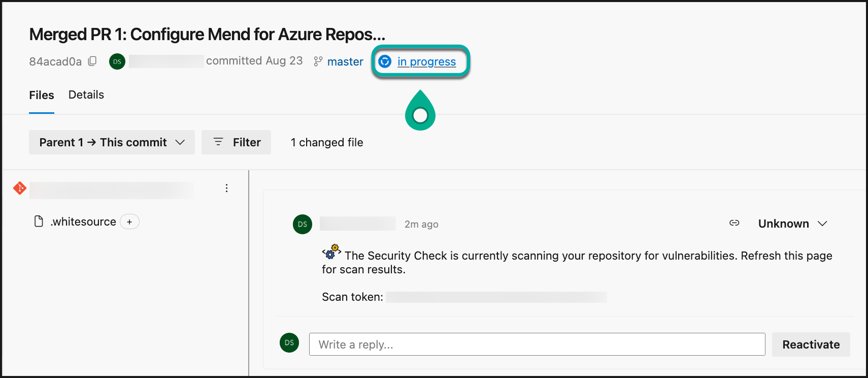This screenshot has width=868, height=378.
Task: Copy the comment link via chain icon
Action: tap(734, 223)
